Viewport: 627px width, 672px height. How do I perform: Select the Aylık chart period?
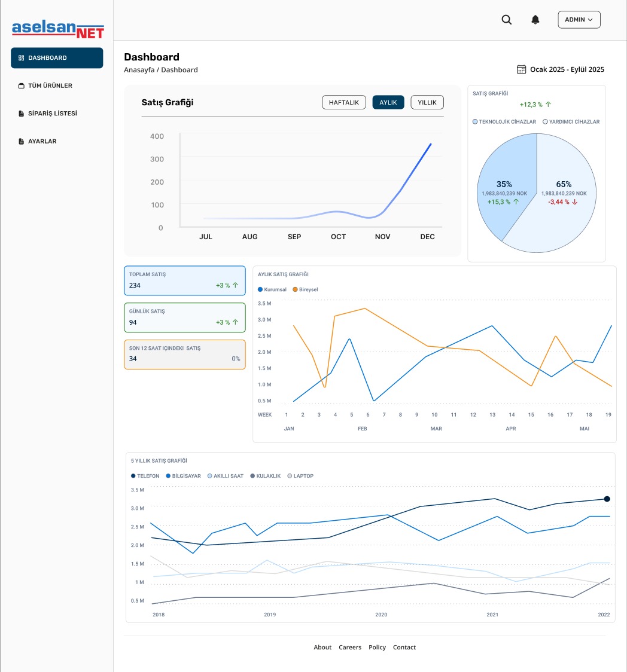(x=388, y=102)
